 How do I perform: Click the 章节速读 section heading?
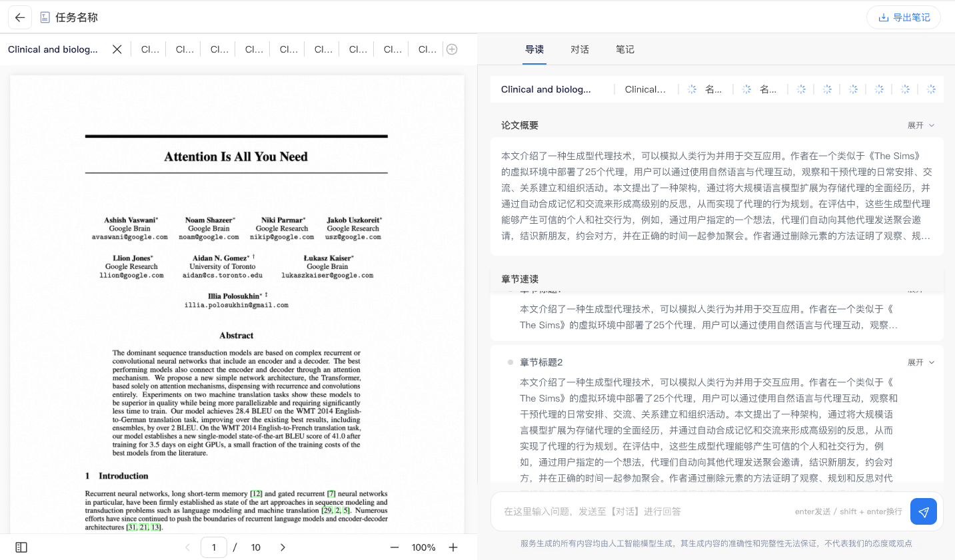tap(520, 279)
